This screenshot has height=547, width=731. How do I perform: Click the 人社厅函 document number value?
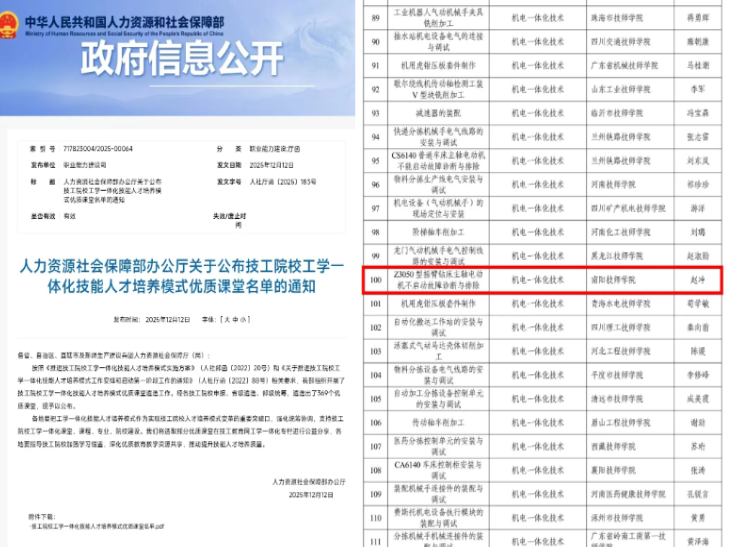pyautogui.click(x=289, y=182)
